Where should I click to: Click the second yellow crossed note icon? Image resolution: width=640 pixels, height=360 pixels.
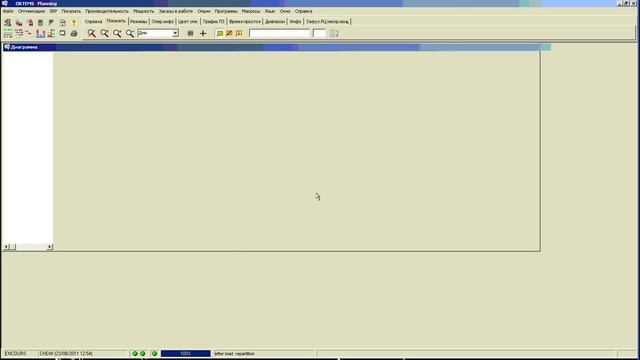tap(229, 33)
